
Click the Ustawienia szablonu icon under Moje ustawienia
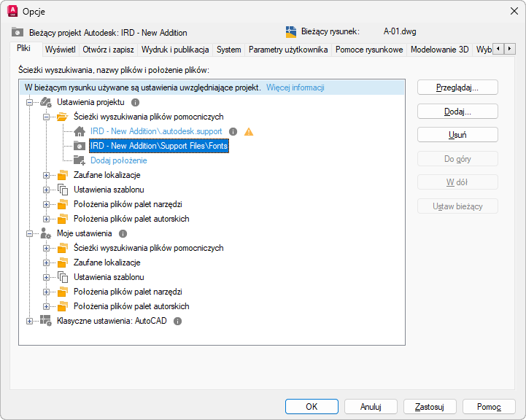pyautogui.click(x=63, y=277)
